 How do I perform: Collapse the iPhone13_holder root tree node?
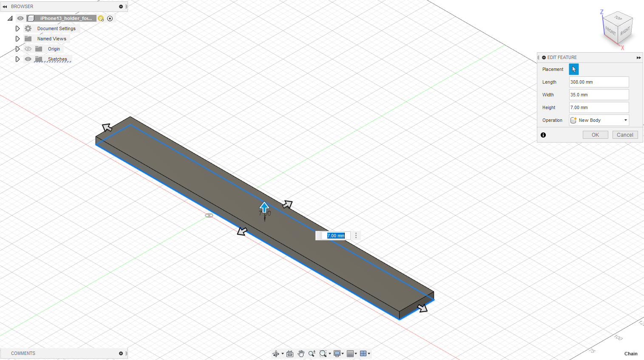pos(10,18)
